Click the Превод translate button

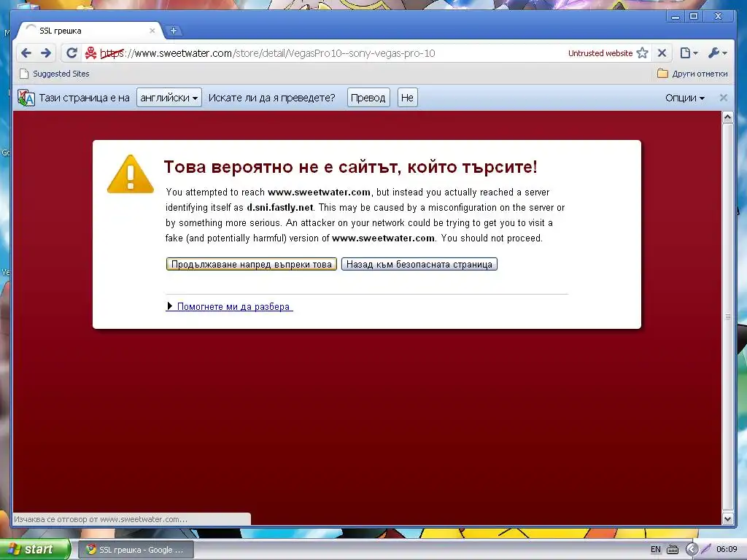tap(368, 98)
